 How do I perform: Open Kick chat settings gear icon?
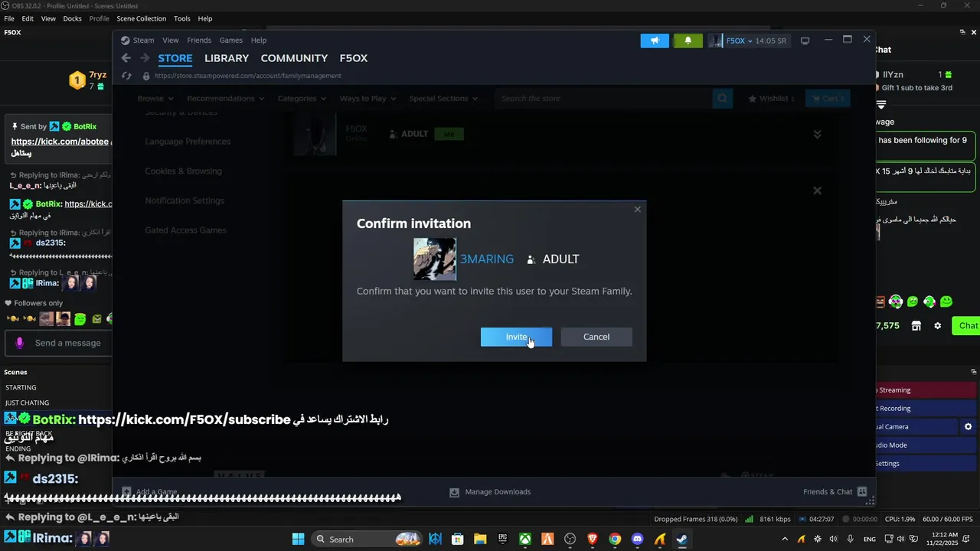937,326
